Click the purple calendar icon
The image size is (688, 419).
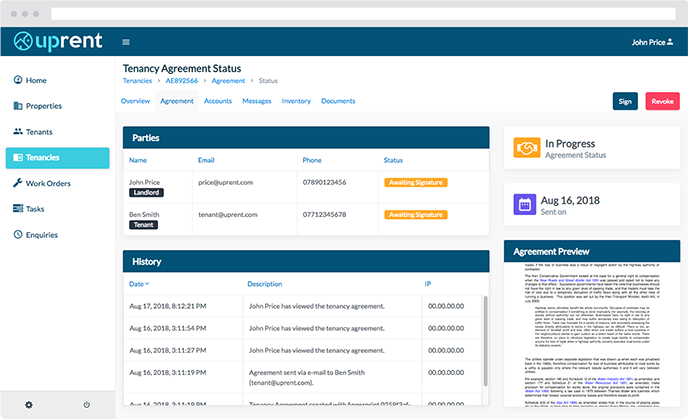pos(525,204)
